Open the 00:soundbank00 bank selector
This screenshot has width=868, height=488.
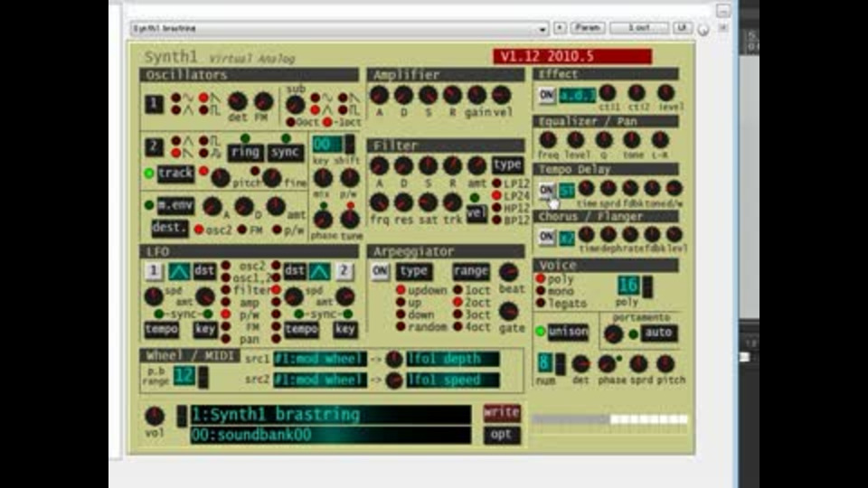331,435
